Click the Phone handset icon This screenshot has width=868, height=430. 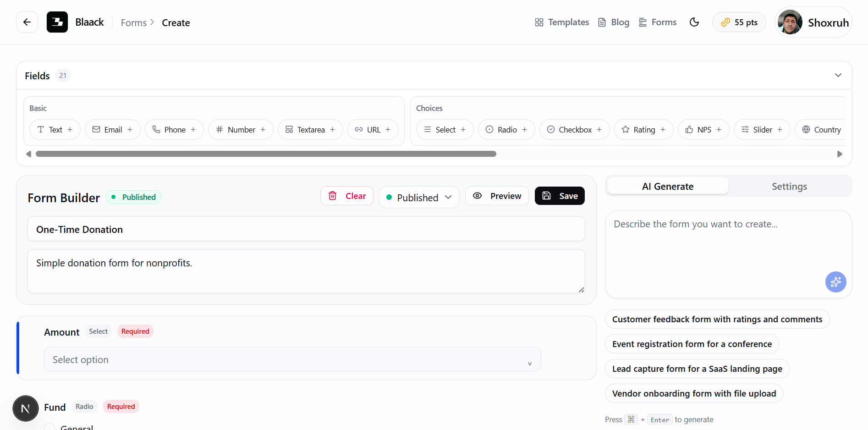coord(156,129)
